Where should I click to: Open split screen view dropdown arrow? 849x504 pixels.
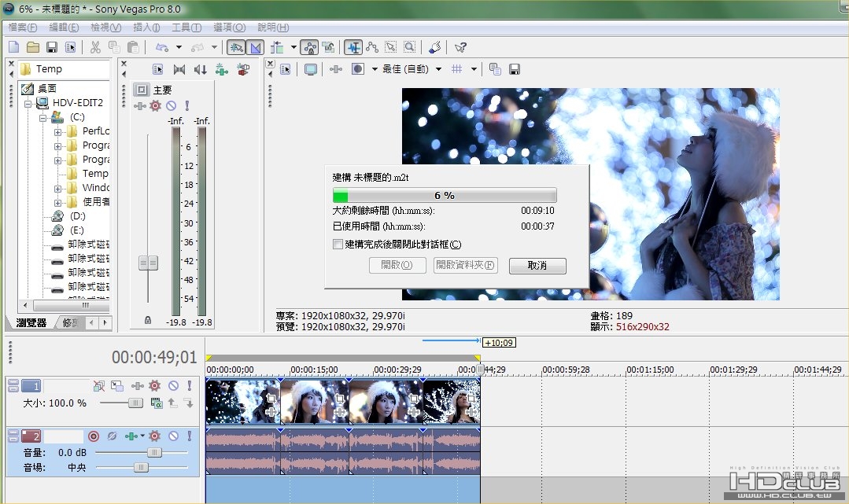click(375, 69)
